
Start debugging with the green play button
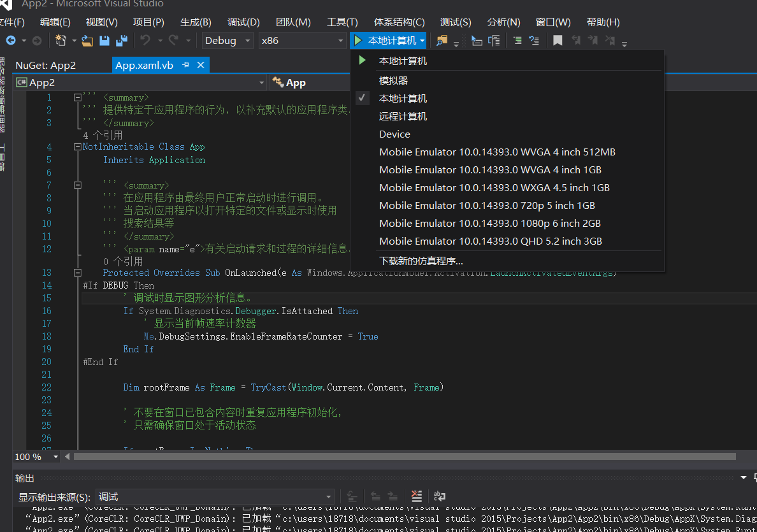tap(357, 41)
